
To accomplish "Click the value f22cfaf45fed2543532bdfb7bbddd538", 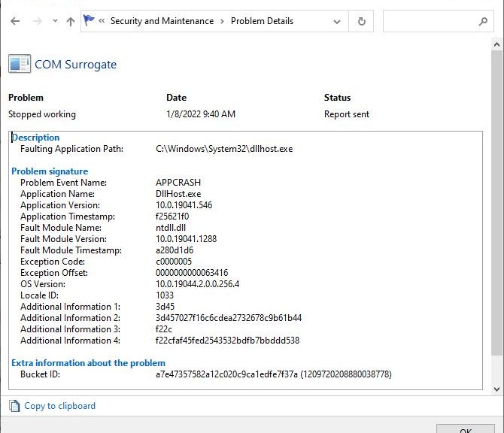I will click(x=228, y=341).
